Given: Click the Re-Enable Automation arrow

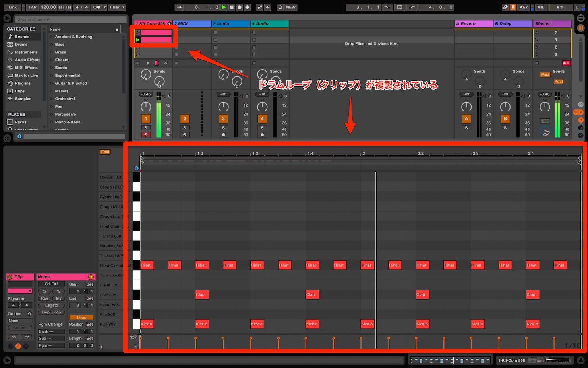Looking at the screenshot, I should tap(268, 7).
